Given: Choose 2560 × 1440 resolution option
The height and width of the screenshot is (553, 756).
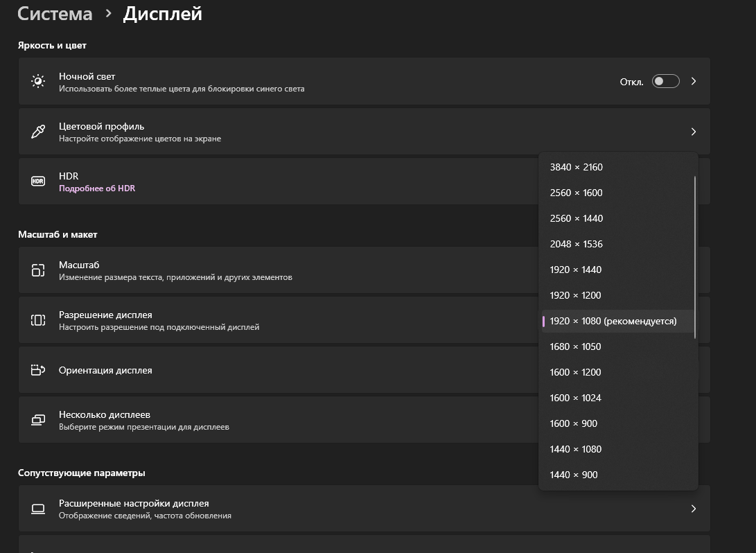Looking at the screenshot, I should pos(577,218).
